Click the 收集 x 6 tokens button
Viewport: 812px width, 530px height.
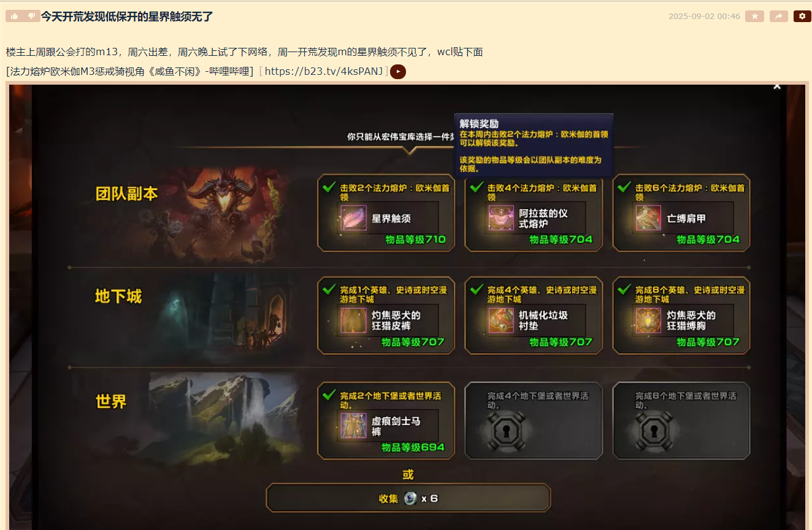408,498
